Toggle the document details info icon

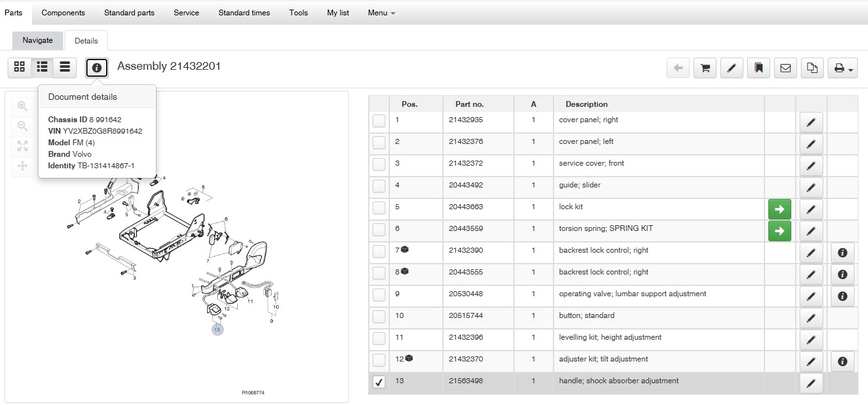click(97, 67)
